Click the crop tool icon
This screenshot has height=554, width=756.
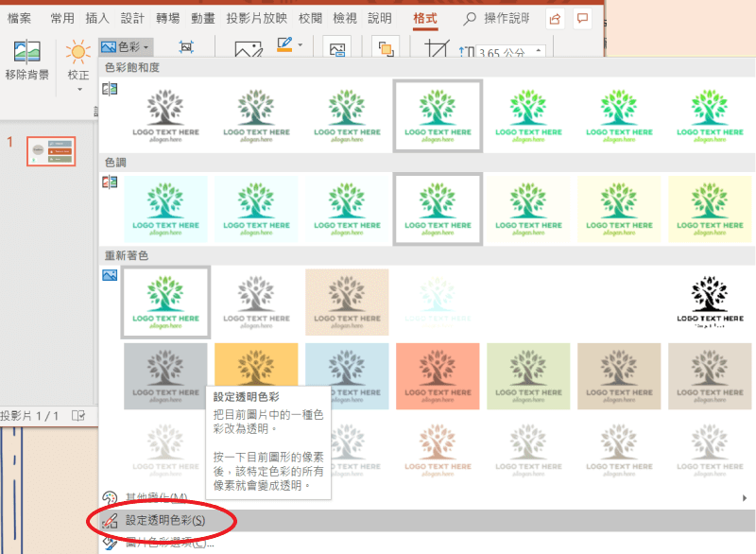[x=436, y=48]
